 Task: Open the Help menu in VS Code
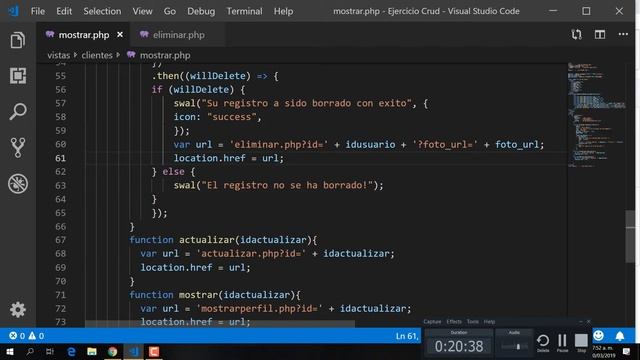pyautogui.click(x=283, y=11)
